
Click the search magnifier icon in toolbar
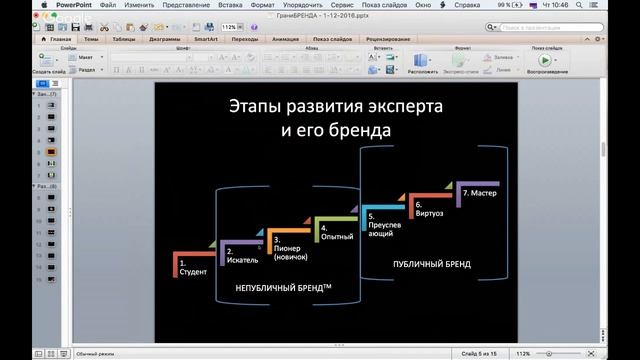tap(490, 27)
